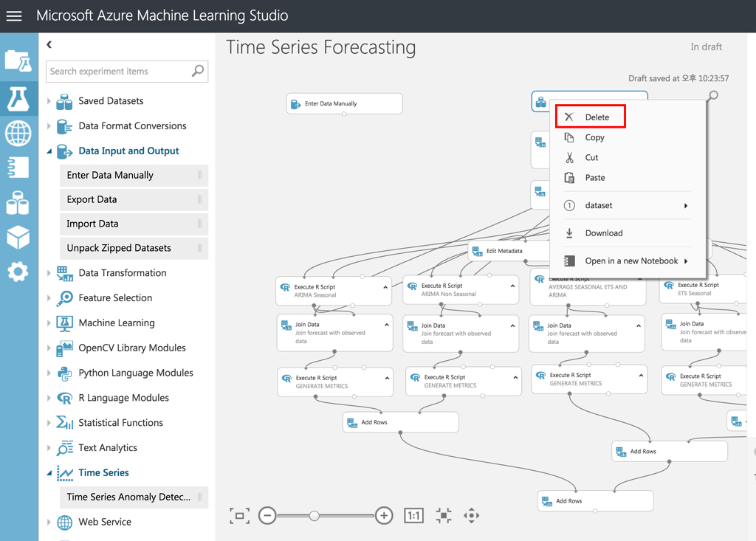The height and width of the screenshot is (541, 756).
Task: Select the Unpack Zipped Datasets palette item
Action: pyautogui.click(x=134, y=248)
